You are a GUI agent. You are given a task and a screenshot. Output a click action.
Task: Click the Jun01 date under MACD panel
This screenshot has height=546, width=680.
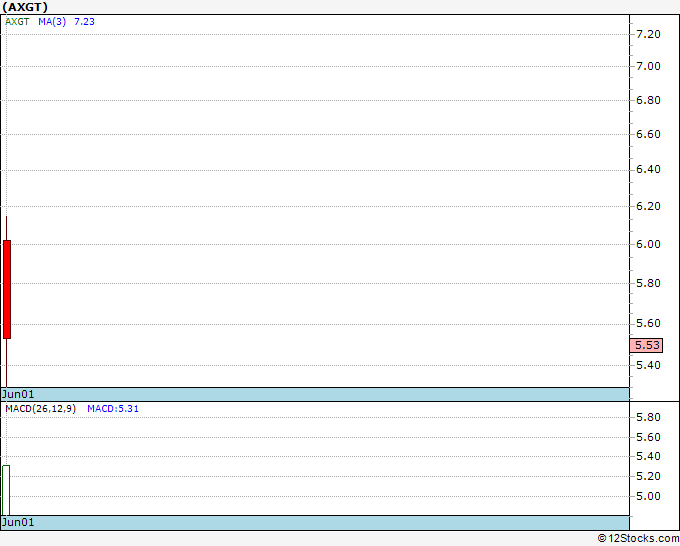[18, 522]
